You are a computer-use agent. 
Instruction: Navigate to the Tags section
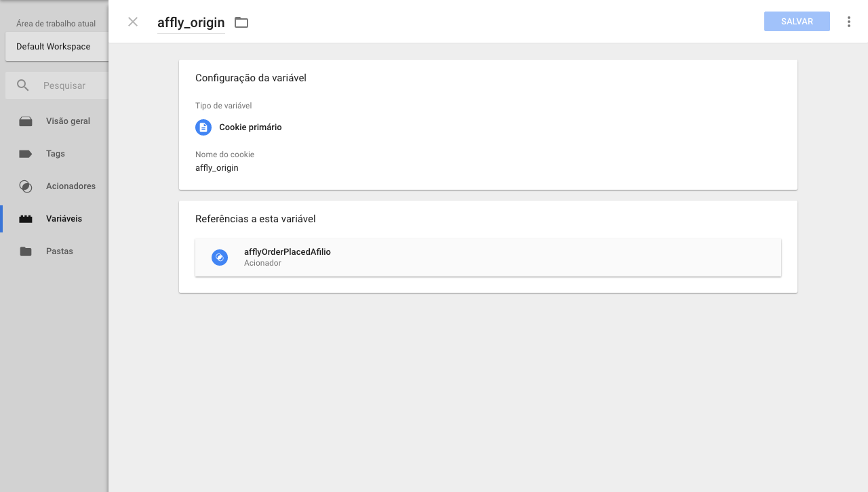click(x=56, y=154)
